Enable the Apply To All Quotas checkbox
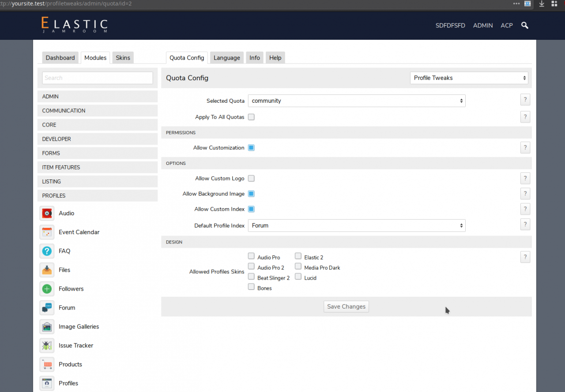This screenshot has height=392, width=565. pos(251,117)
